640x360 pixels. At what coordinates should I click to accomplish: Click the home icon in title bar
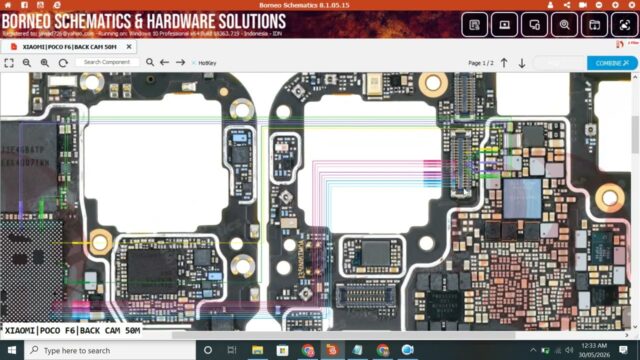click(x=8, y=5)
